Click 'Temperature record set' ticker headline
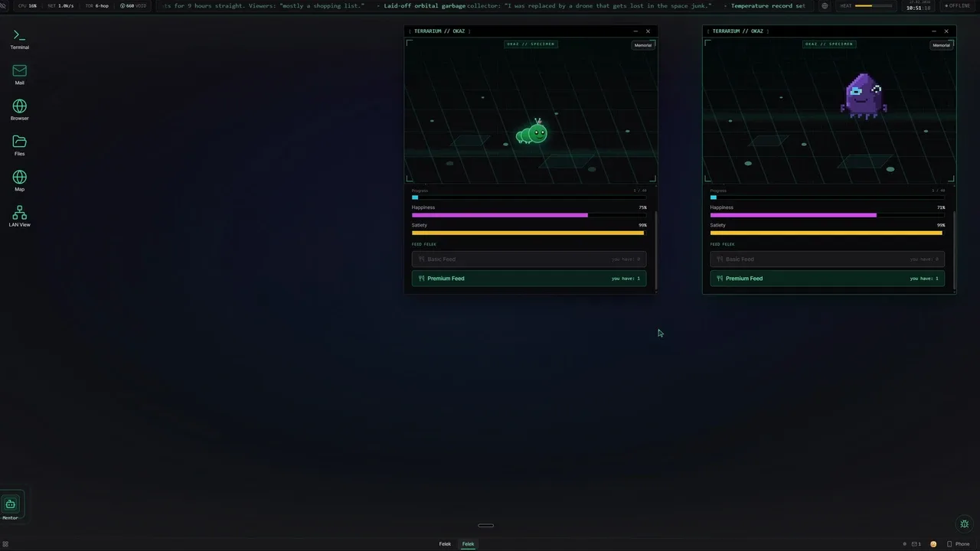The width and height of the screenshot is (980, 551). pos(768,5)
